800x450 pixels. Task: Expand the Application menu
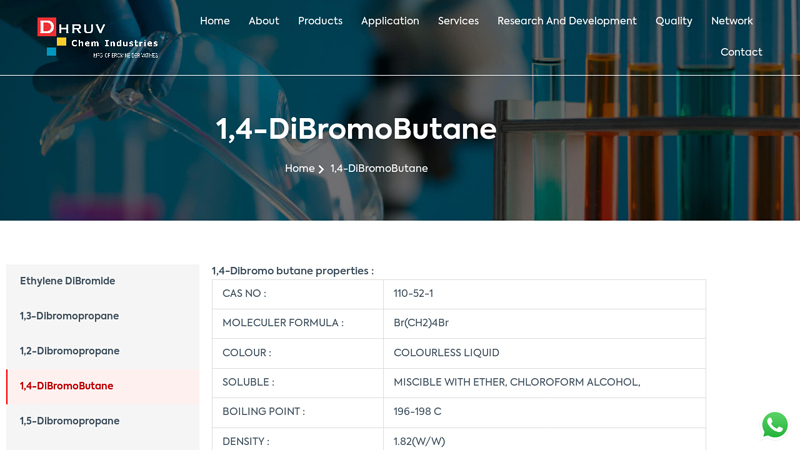point(390,21)
